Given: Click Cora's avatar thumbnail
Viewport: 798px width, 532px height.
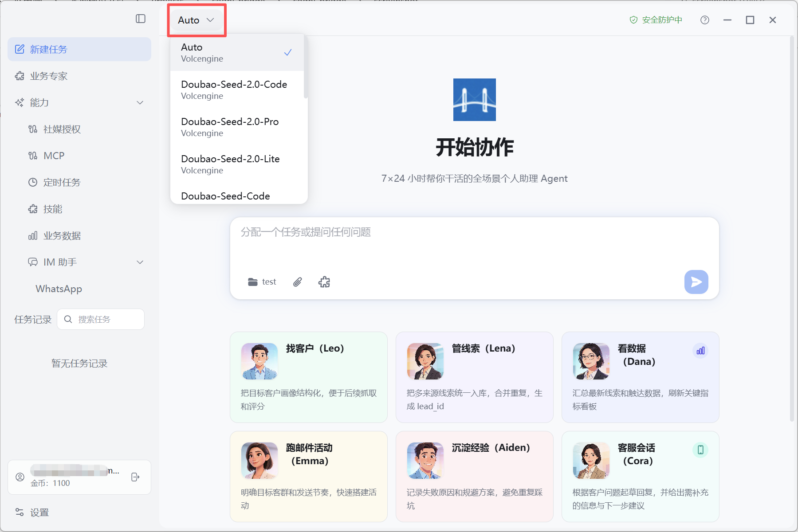Looking at the screenshot, I should click(591, 461).
